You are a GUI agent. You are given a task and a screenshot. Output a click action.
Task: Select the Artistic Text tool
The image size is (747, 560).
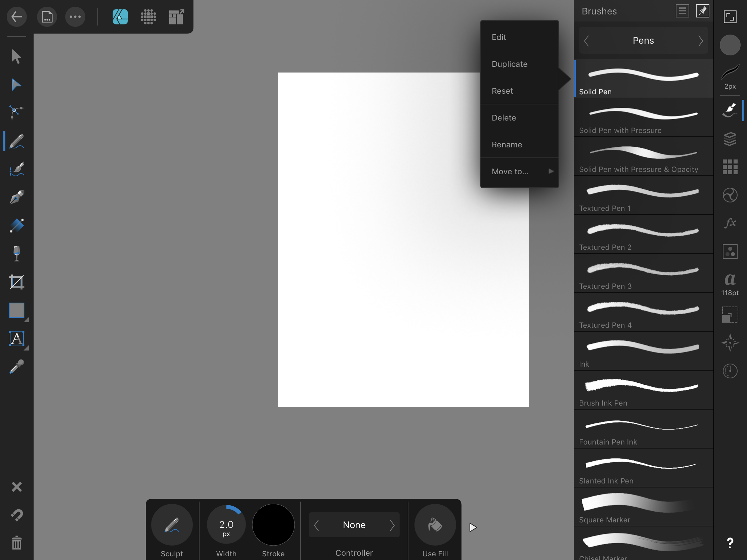pyautogui.click(x=16, y=338)
